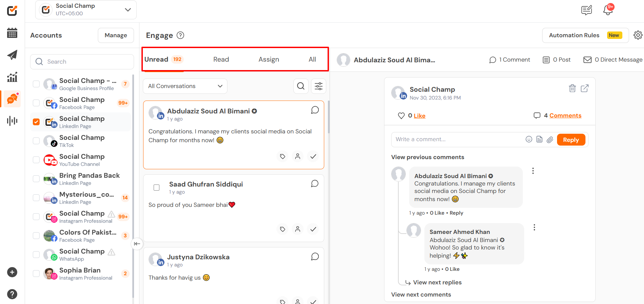Delete the Social Champ post with trash icon
The width and height of the screenshot is (644, 304).
572,88
